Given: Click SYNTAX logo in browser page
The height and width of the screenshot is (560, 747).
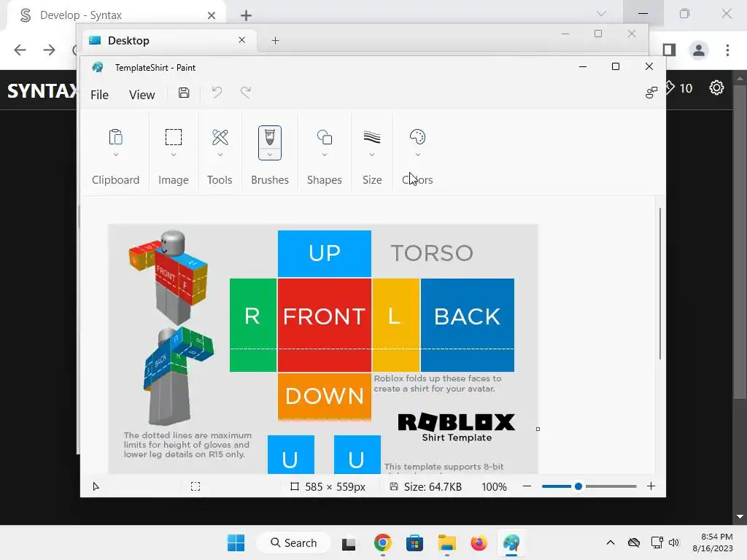Looking at the screenshot, I should pyautogui.click(x=42, y=90).
